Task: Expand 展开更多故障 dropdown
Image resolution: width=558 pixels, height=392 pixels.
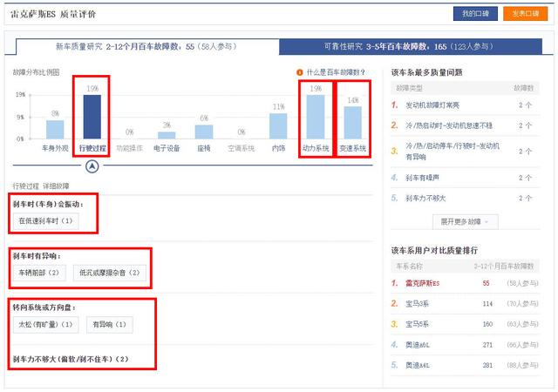Action: [465, 222]
